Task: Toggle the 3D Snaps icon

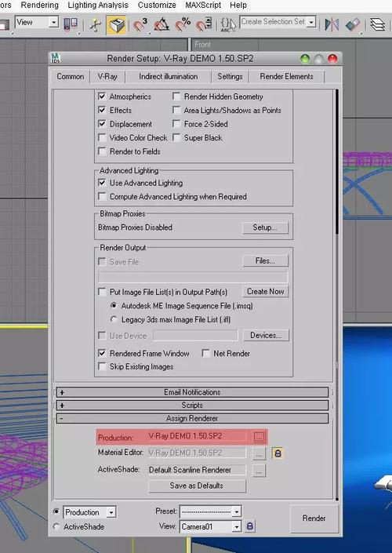Action: [140, 25]
